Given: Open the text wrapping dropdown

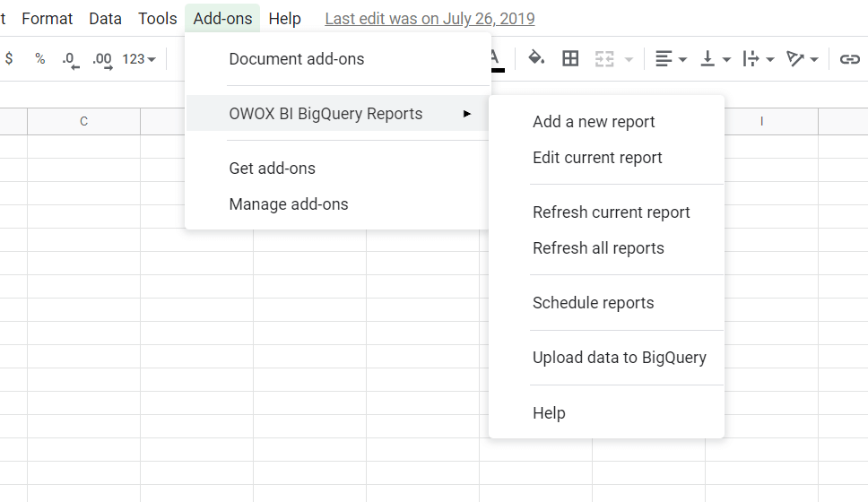Looking at the screenshot, I should 758,58.
